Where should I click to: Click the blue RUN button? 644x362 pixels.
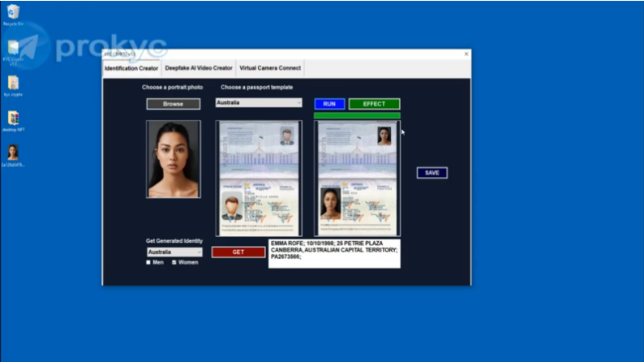(x=329, y=104)
